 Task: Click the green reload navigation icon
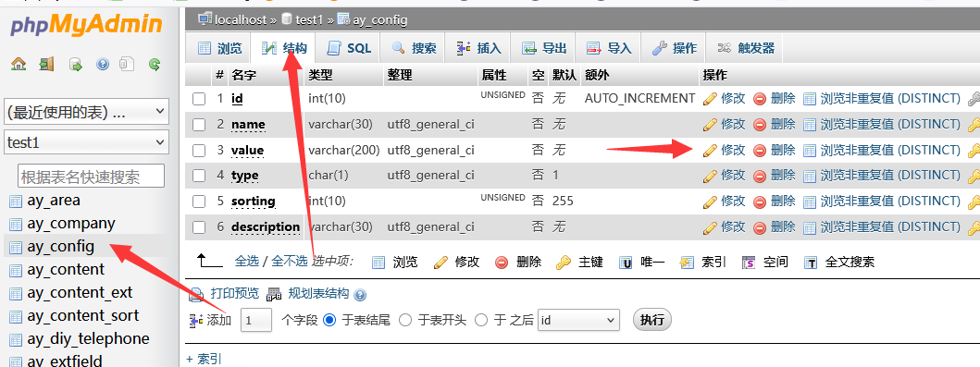coord(155,64)
